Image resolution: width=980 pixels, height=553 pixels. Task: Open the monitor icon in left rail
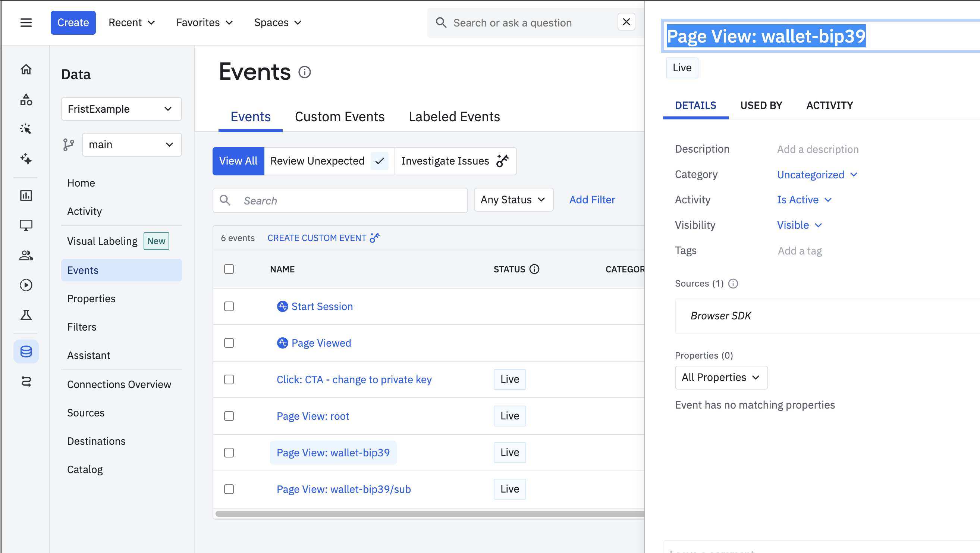(26, 225)
